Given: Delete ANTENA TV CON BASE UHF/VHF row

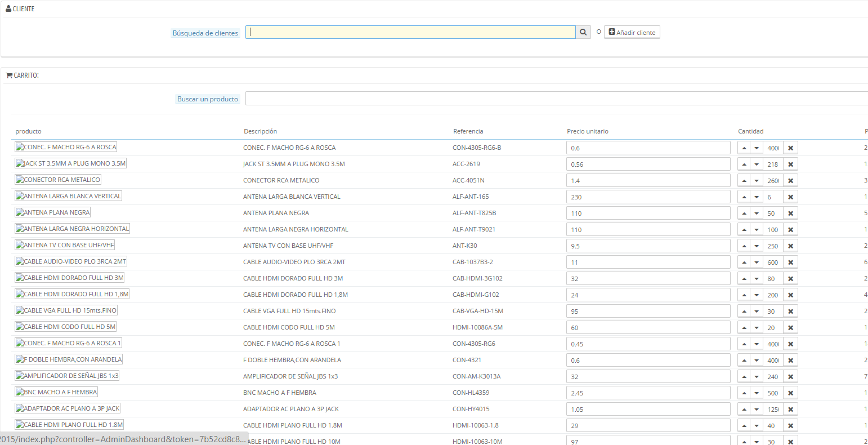Looking at the screenshot, I should (x=790, y=246).
